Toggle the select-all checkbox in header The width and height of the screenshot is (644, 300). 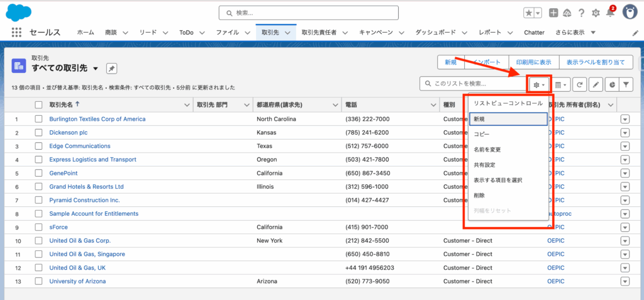coord(38,105)
